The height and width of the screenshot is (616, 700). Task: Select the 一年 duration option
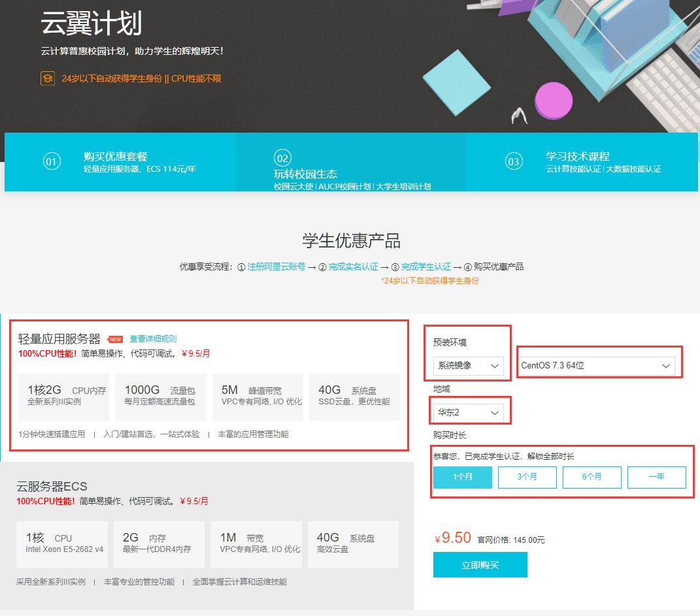coord(657,477)
